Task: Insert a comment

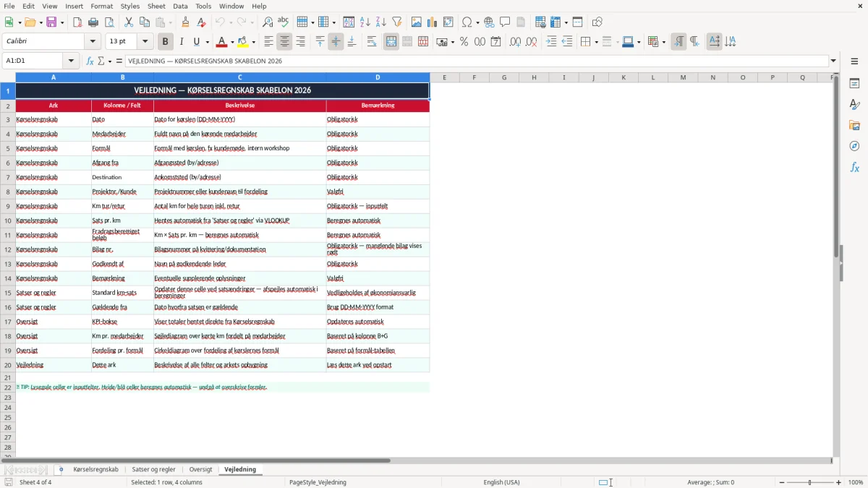Action: [506, 22]
